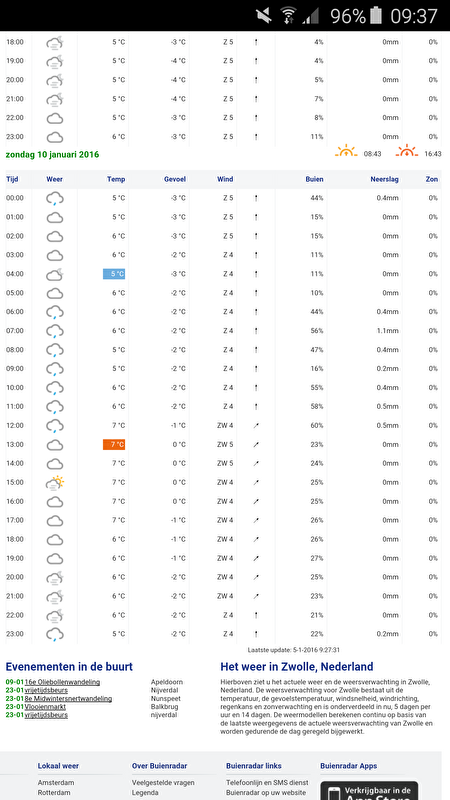Open Amsterdam local weather link
This screenshot has width=450, height=800.
[x=56, y=783]
